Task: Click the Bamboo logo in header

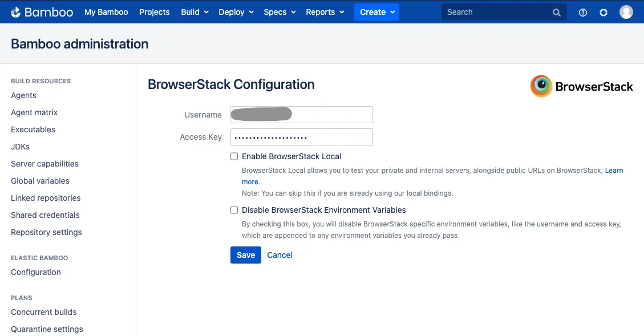Action: [42, 12]
